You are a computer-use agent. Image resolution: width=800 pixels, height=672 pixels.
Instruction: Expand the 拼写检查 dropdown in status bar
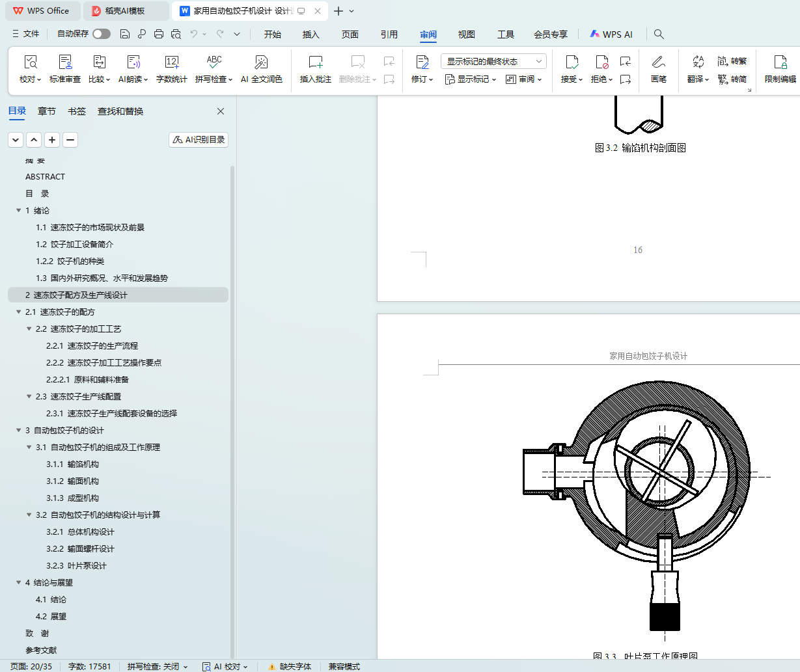click(x=158, y=666)
